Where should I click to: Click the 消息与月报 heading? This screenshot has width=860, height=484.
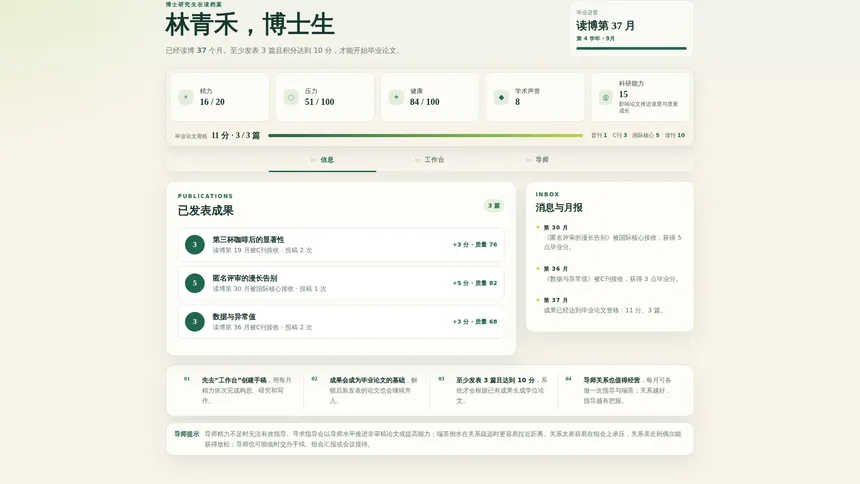pyautogui.click(x=559, y=207)
